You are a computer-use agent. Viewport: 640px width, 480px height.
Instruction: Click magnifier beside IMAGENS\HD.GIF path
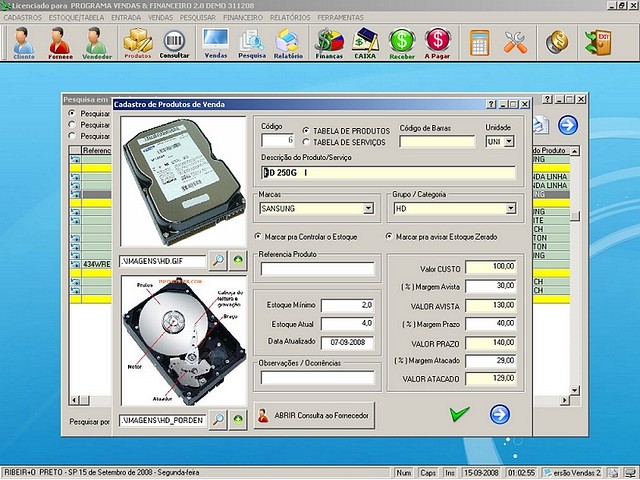point(218,260)
